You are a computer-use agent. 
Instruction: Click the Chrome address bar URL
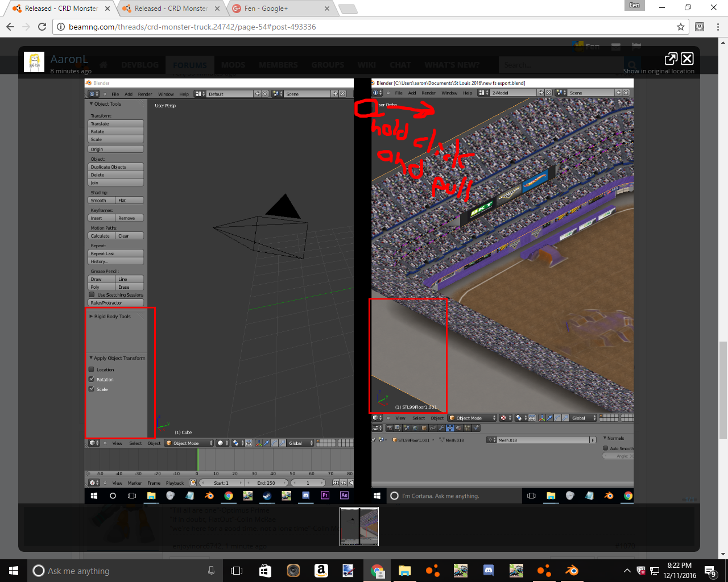tap(192, 27)
